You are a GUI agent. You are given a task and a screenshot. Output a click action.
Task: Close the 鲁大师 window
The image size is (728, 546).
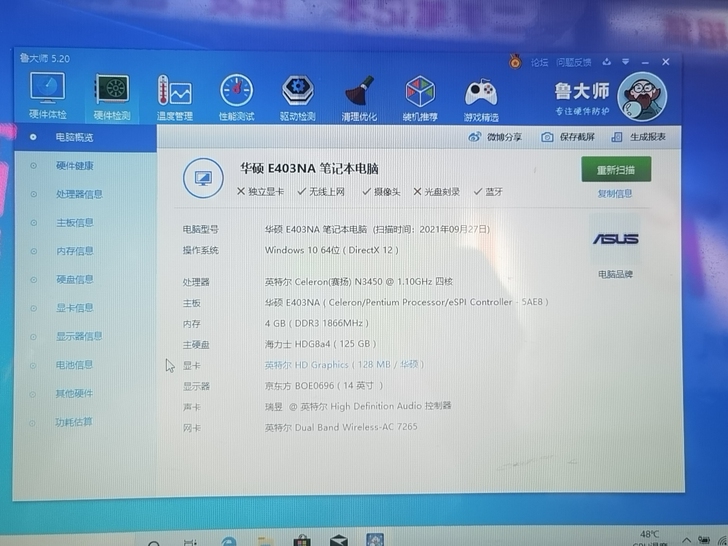[666, 62]
